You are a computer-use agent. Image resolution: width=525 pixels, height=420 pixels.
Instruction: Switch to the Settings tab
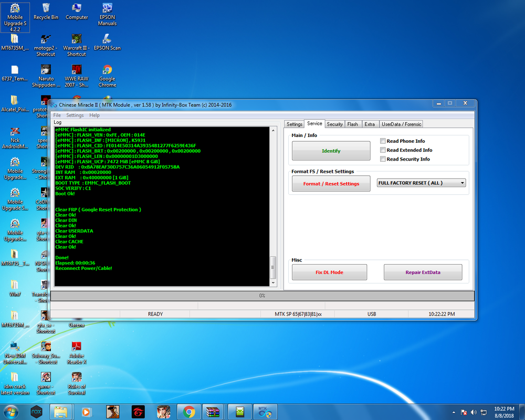(x=295, y=124)
